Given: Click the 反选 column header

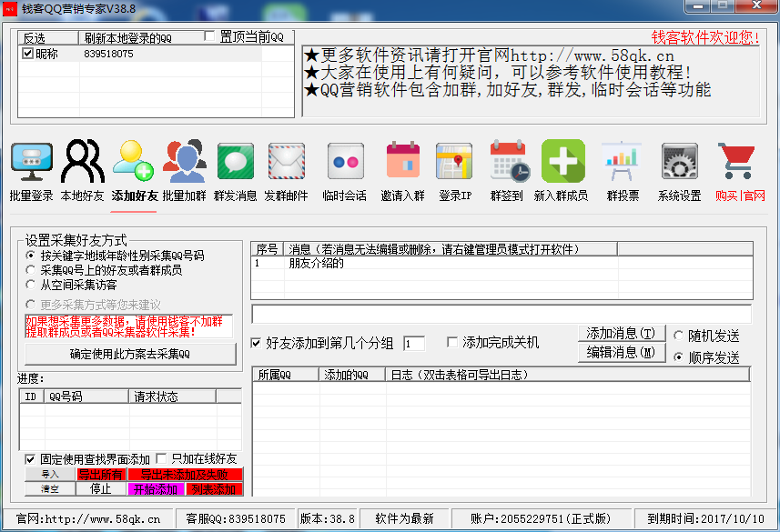Looking at the screenshot, I should (48, 38).
